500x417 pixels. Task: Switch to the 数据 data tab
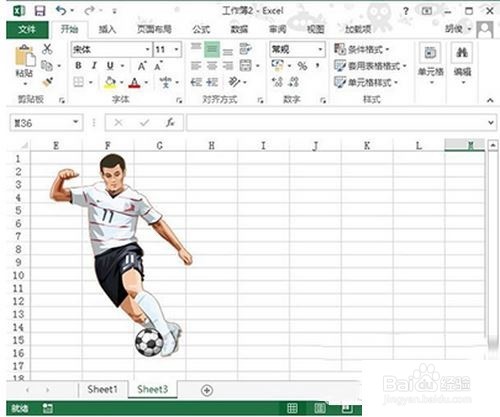239,30
